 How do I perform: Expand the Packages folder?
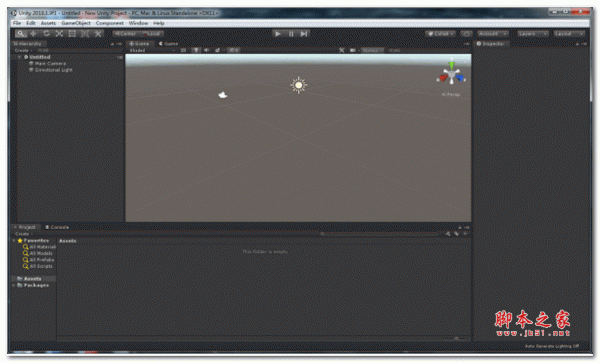click(14, 285)
